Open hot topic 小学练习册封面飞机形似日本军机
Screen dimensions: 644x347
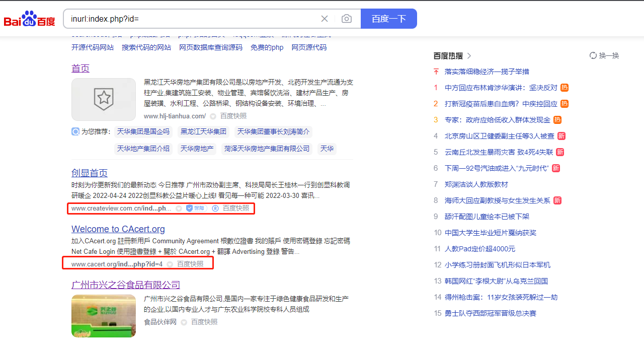click(x=498, y=265)
